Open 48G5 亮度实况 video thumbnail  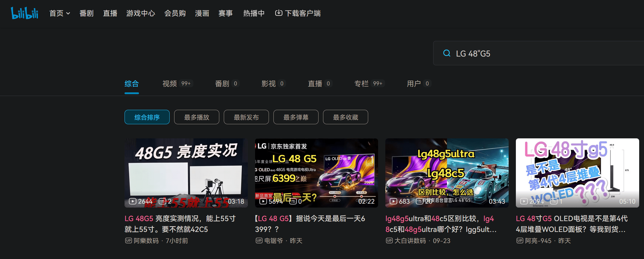tap(186, 173)
